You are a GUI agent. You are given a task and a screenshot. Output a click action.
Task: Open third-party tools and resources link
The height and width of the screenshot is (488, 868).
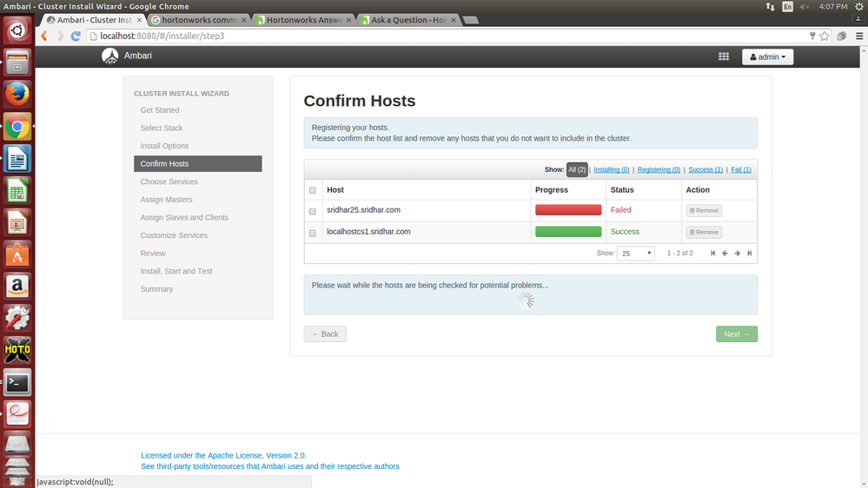[x=270, y=466]
